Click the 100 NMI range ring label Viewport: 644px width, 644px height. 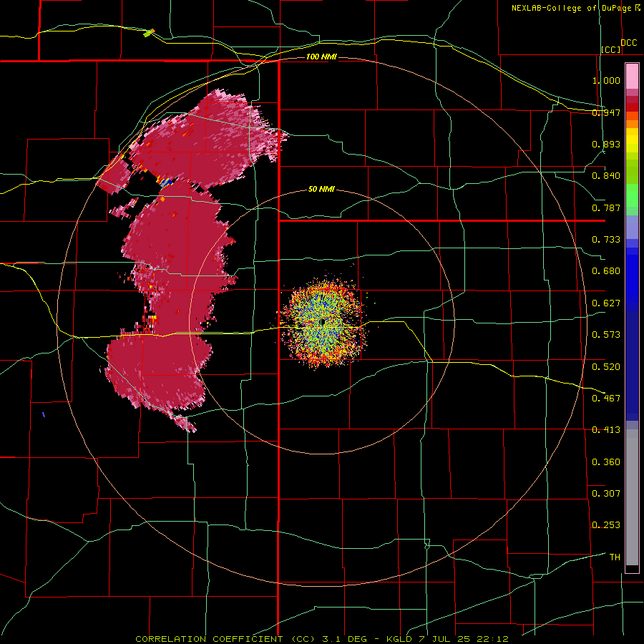(x=321, y=57)
